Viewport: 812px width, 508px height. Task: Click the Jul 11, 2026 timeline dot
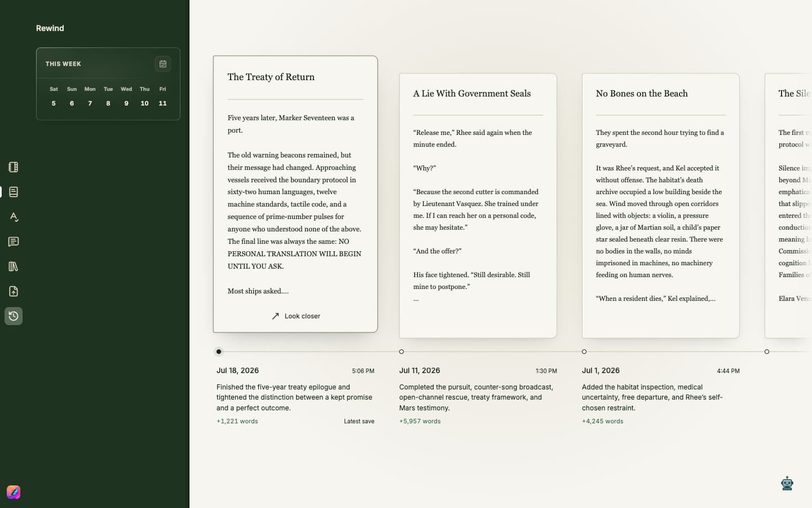coord(401,352)
